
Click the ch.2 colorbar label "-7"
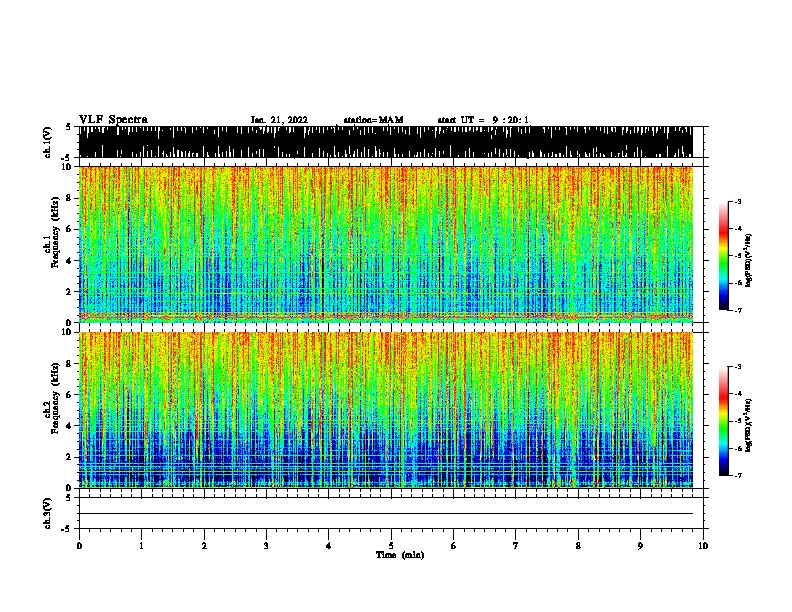click(x=737, y=475)
